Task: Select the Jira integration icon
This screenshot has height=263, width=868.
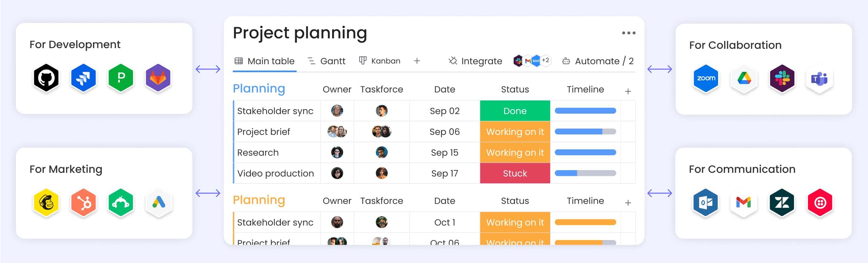Action: 83,78
